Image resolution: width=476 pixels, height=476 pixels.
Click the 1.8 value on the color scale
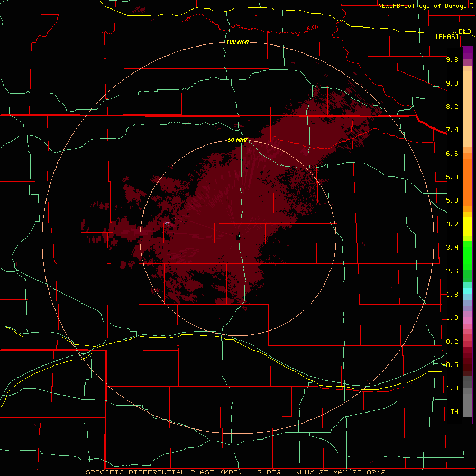[x=452, y=295]
